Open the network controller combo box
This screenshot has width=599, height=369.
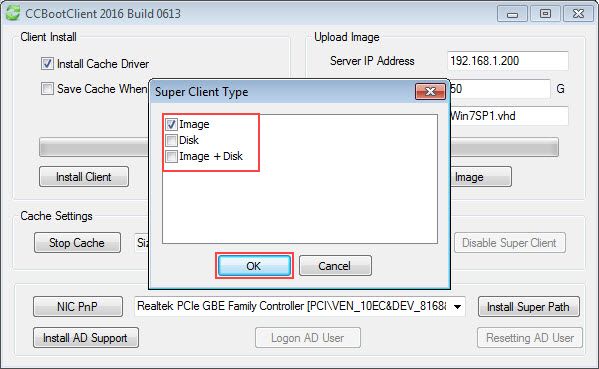(300, 306)
